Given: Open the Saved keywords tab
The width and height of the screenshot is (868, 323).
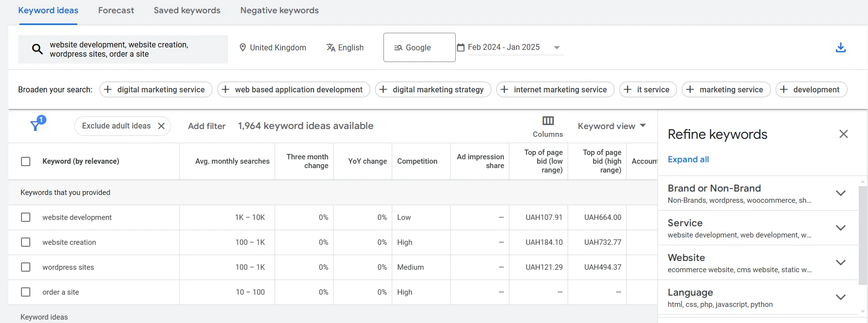Looking at the screenshot, I should tap(187, 10).
